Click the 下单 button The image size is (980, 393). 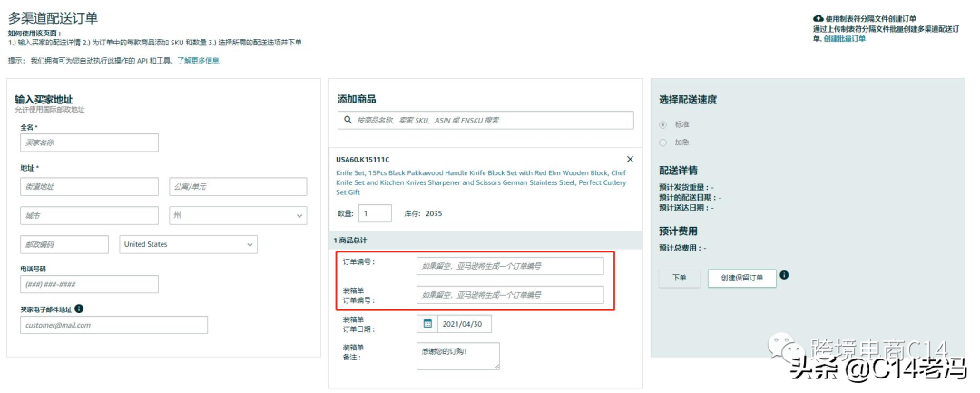pos(679,278)
